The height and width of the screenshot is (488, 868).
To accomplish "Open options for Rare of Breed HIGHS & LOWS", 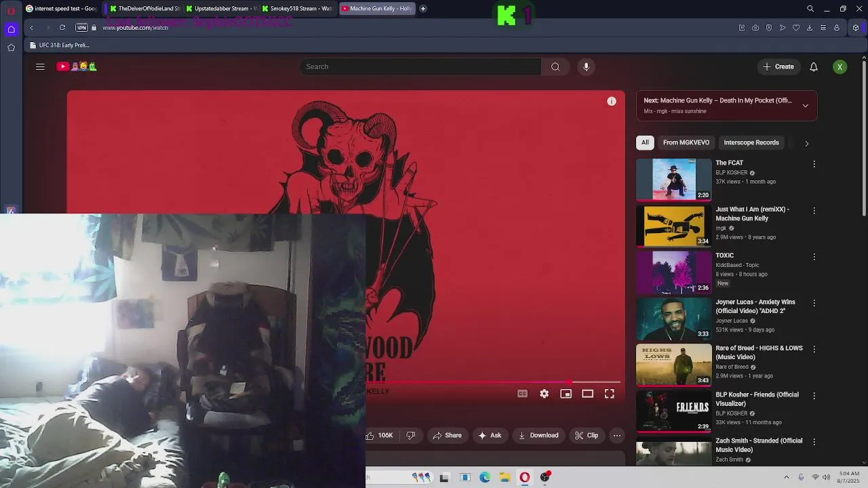I will tap(814, 349).
